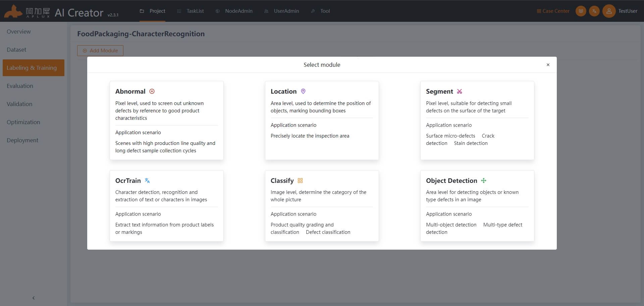Click the Case Center grid icon

pos(539,11)
